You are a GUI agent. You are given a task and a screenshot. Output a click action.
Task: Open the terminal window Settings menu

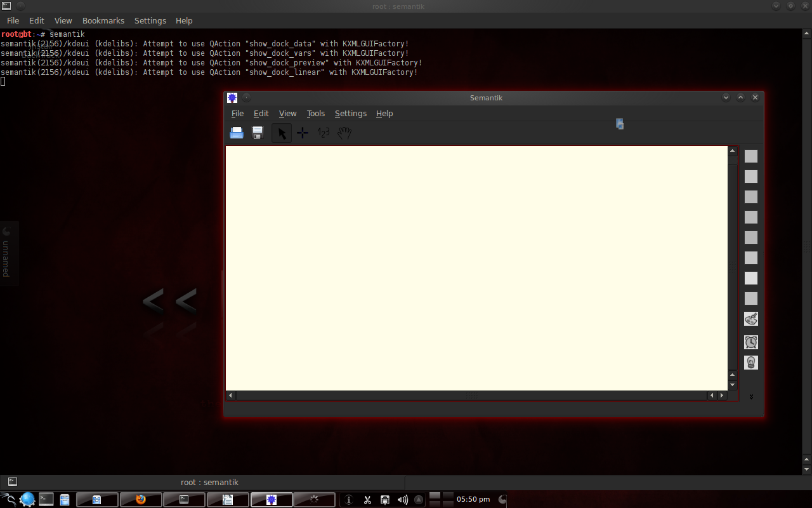click(150, 21)
